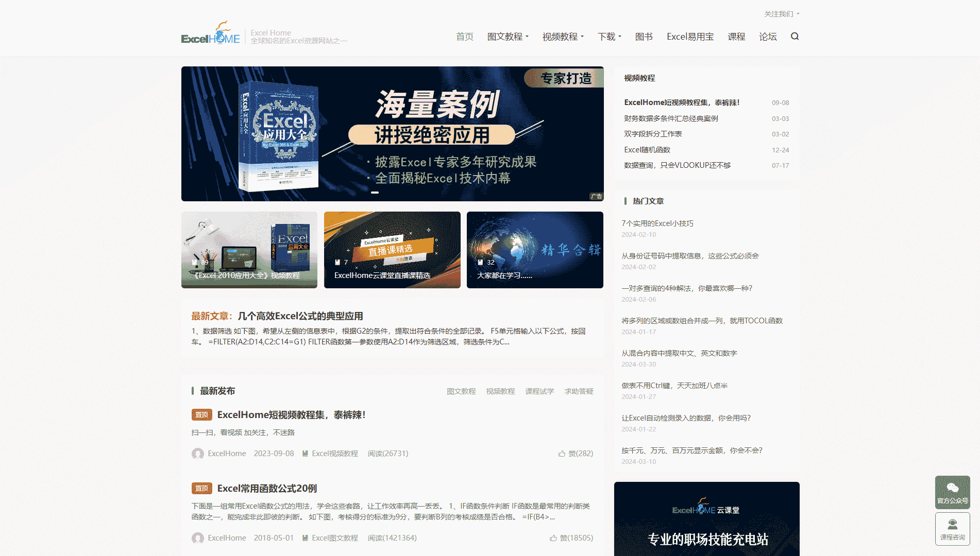The width and height of the screenshot is (980, 556).
Task: Click author name ExcelHome on 2018-05-01 post
Action: point(227,538)
